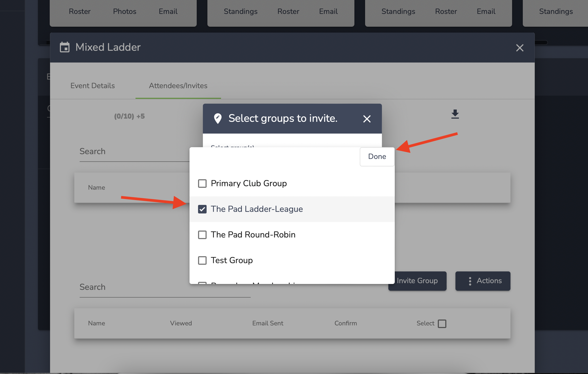Click the calendar icon beside Mixed Ladder
This screenshot has height=374, width=588.
click(x=65, y=47)
